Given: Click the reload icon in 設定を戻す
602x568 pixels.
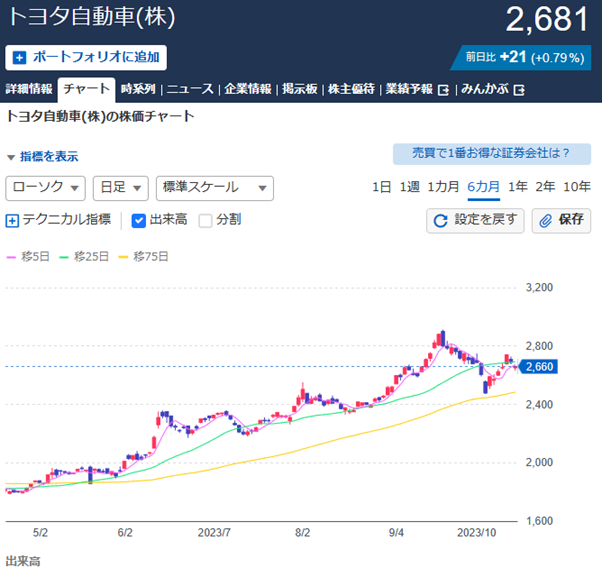Looking at the screenshot, I should click(440, 220).
